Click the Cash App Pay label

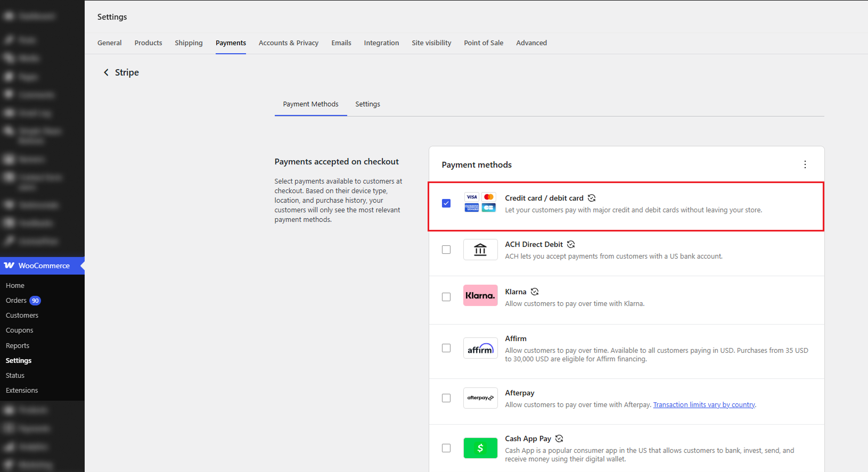pyautogui.click(x=528, y=438)
